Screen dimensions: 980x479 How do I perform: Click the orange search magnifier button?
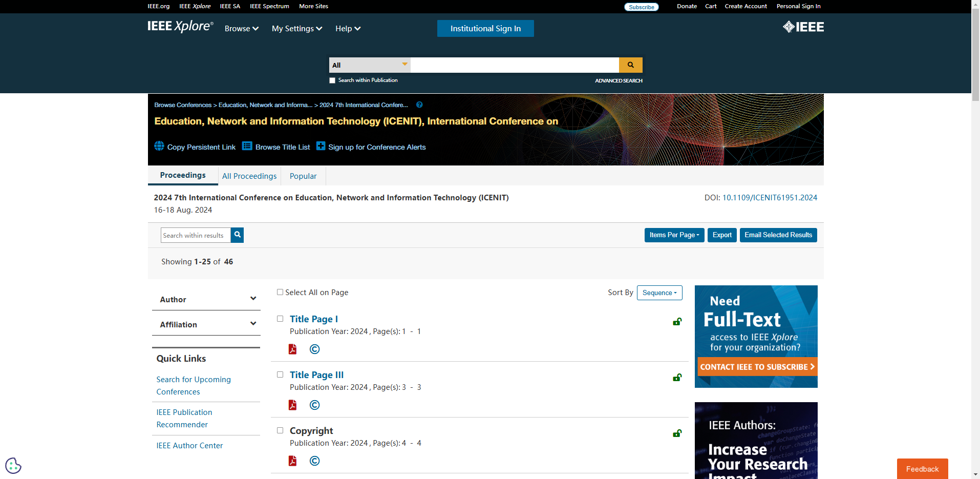630,65
